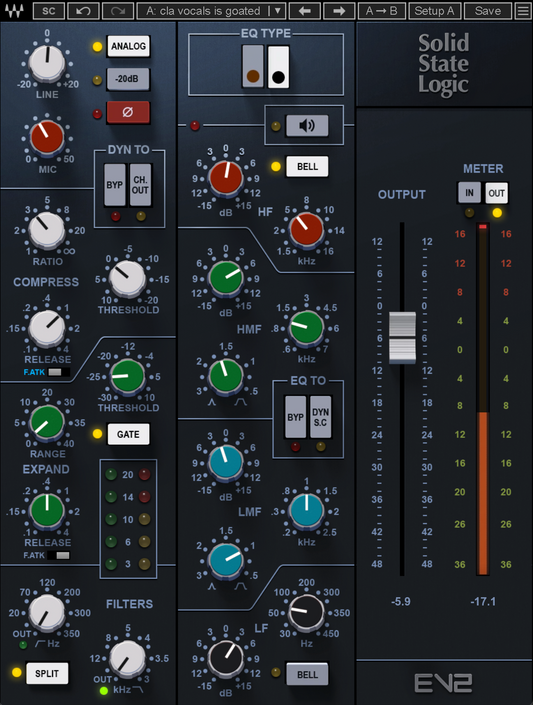Toggle the DYN TO CH. OUT switch

pos(140,185)
